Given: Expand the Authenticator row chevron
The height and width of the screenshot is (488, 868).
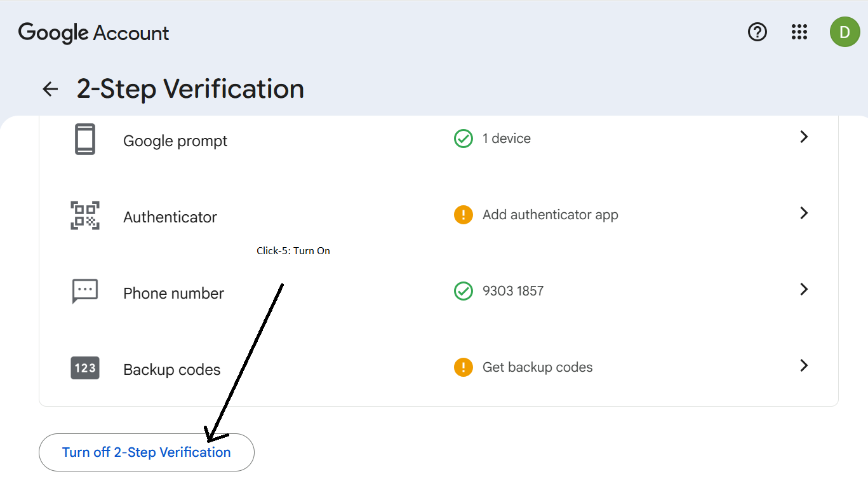Looking at the screenshot, I should pos(804,213).
